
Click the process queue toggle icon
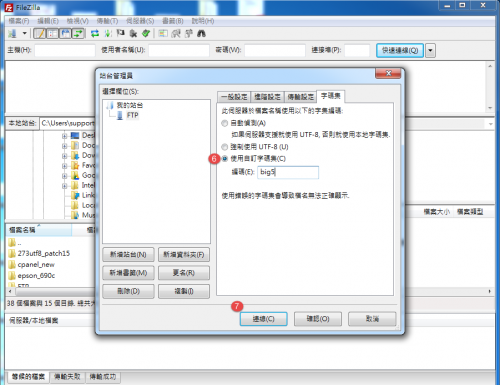pos(108,34)
